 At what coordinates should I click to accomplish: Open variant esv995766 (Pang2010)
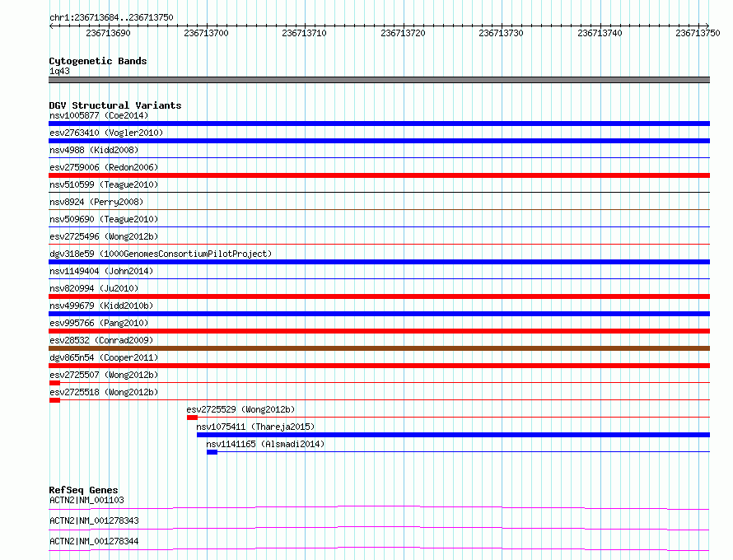click(x=99, y=323)
